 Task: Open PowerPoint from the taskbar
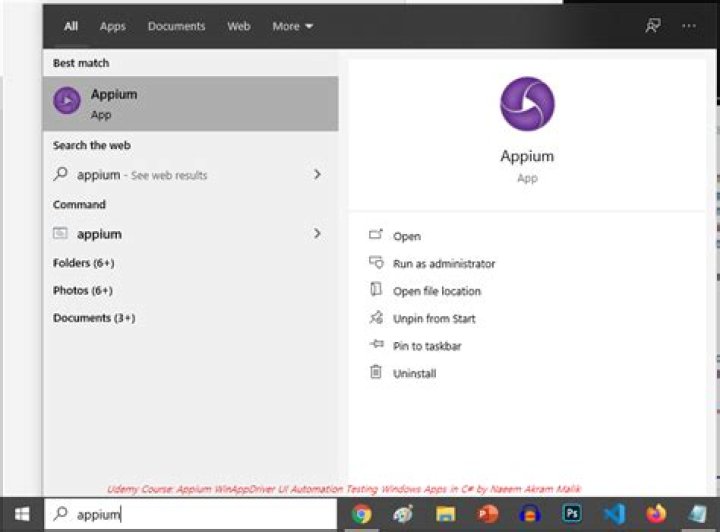488,514
